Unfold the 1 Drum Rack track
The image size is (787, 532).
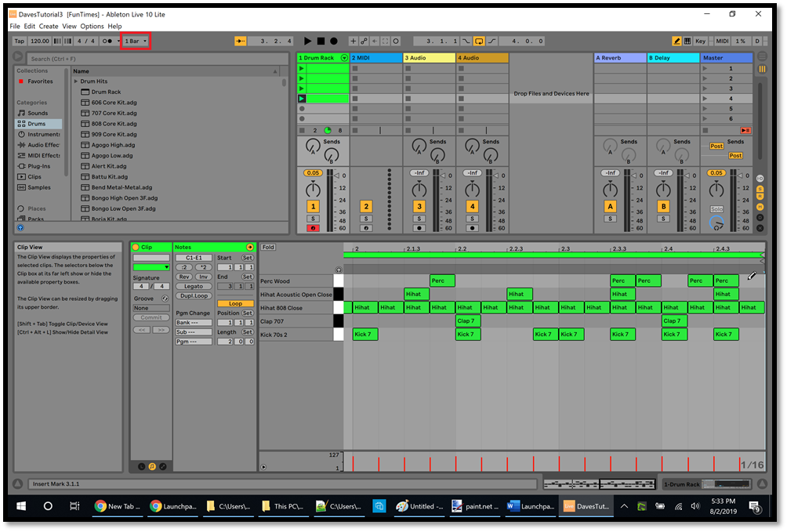click(344, 58)
